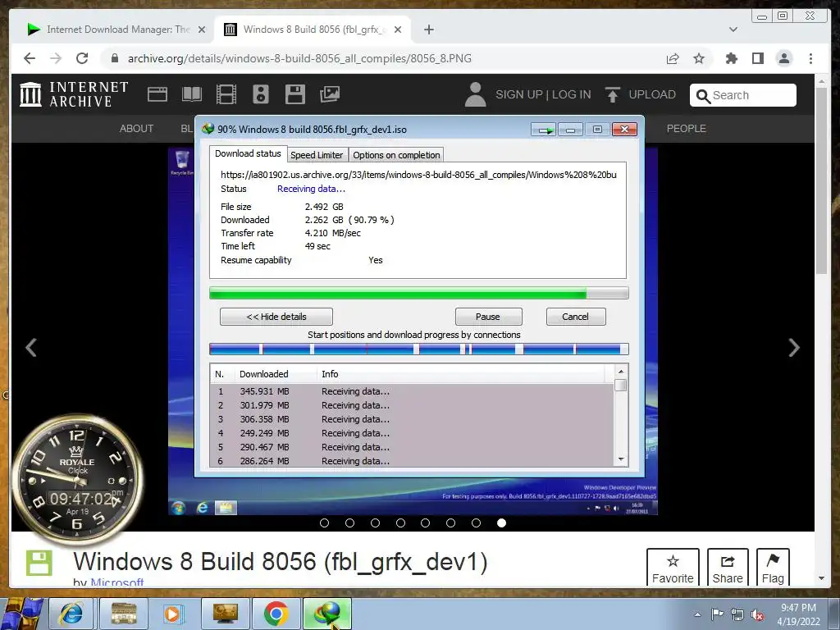Click Internet Download Manager taskbar icon
The image size is (840, 630).
(327, 614)
